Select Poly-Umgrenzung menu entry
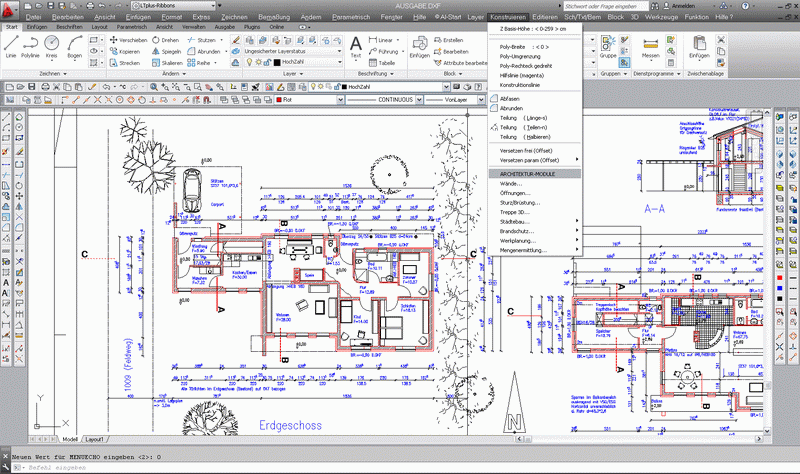The height and width of the screenshot is (474, 800). pos(520,56)
